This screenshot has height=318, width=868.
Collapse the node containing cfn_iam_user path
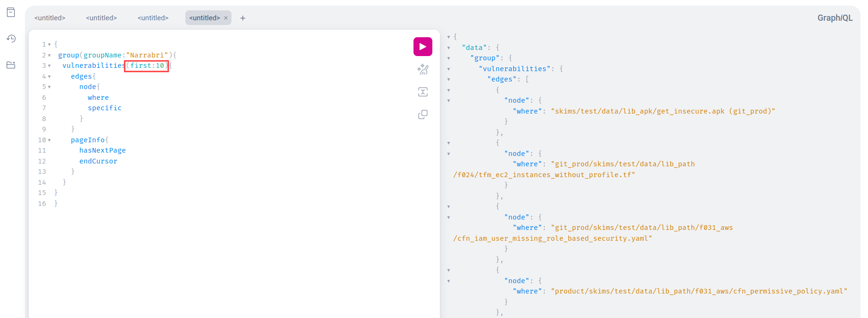coord(448,217)
